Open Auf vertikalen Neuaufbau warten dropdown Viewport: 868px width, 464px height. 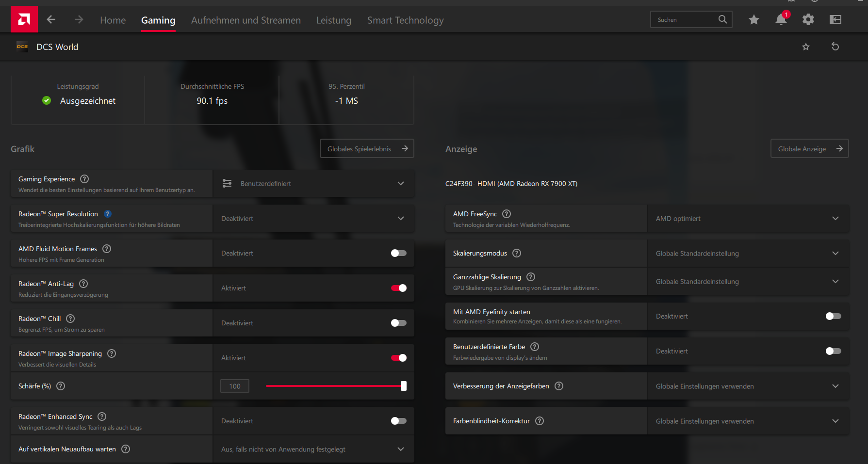click(x=313, y=449)
